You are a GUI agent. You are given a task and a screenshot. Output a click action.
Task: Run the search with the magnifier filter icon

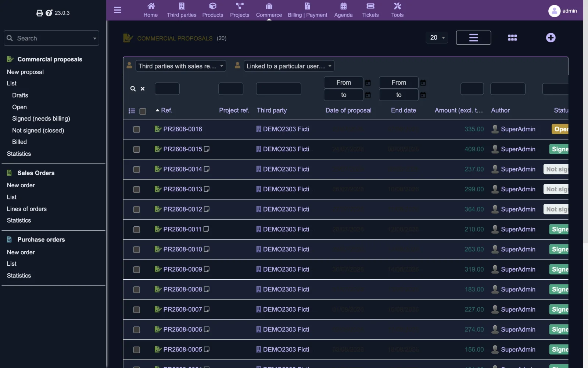(133, 89)
